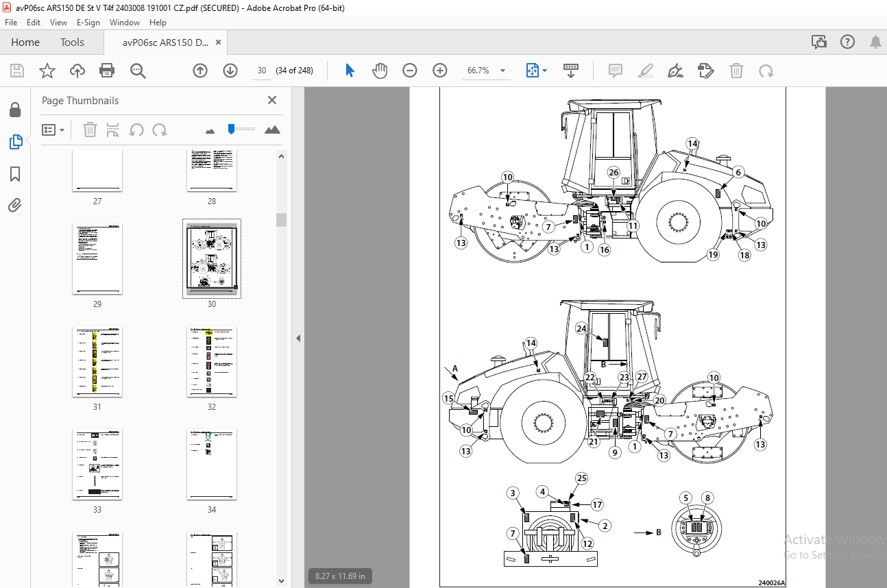Open the scrolling read mode tool

point(571,71)
